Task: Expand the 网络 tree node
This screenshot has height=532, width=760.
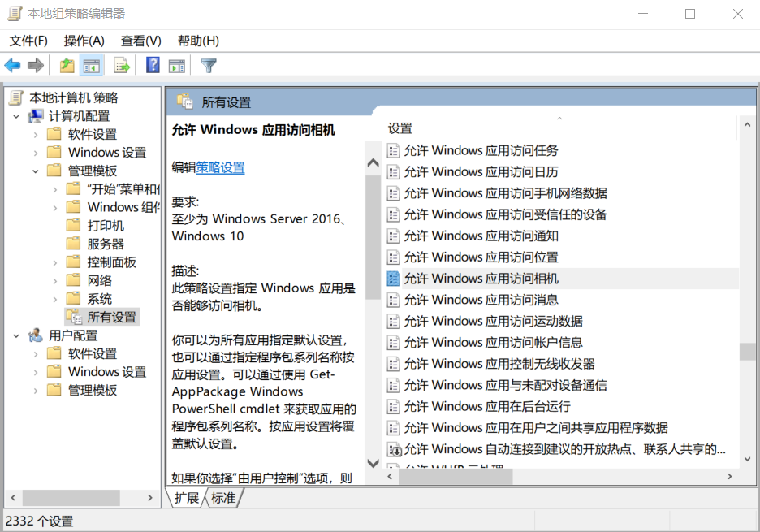Action: click(55, 281)
